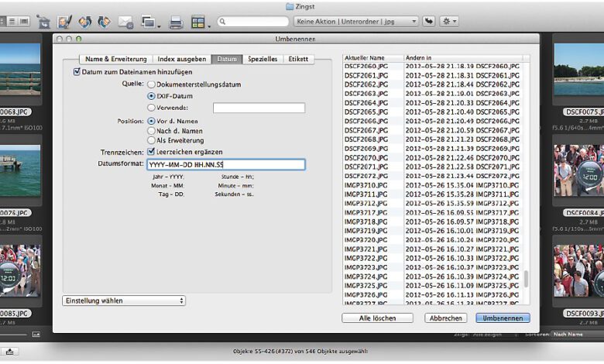The height and width of the screenshot is (364, 604).
Task: Click the slideshow windows icon in toolbar
Action: 150,22
